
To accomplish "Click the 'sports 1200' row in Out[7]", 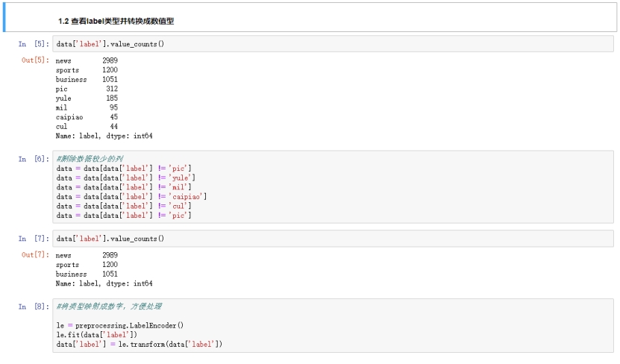I will tap(87, 265).
